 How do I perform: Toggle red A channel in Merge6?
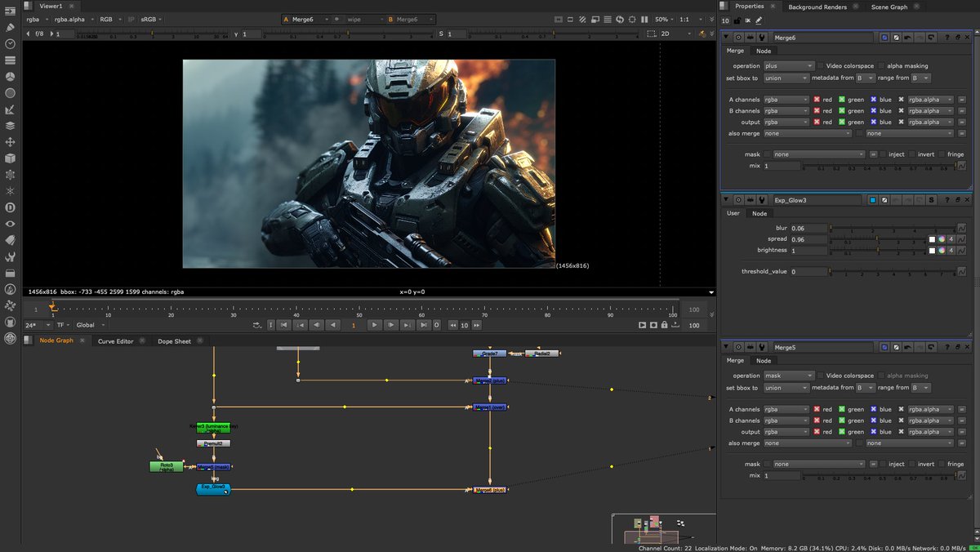(x=817, y=100)
